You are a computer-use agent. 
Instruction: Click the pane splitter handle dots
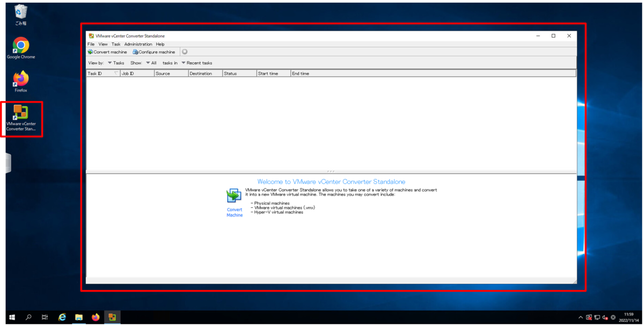(x=331, y=172)
